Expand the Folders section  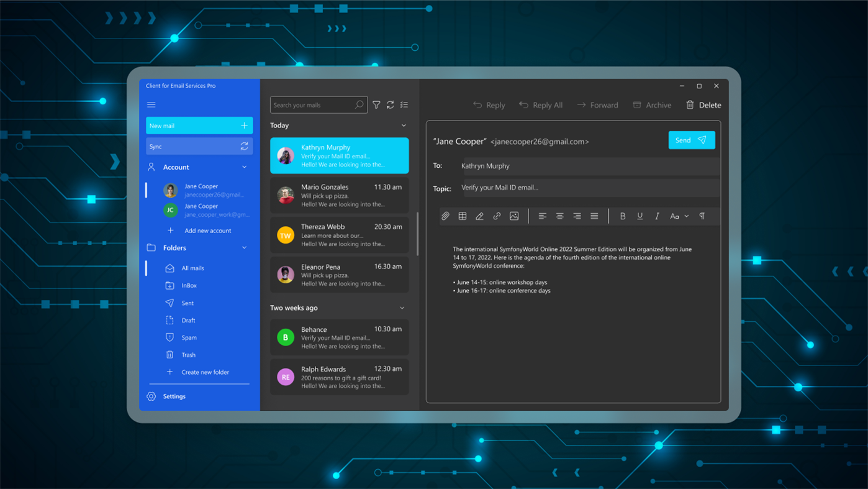click(245, 247)
